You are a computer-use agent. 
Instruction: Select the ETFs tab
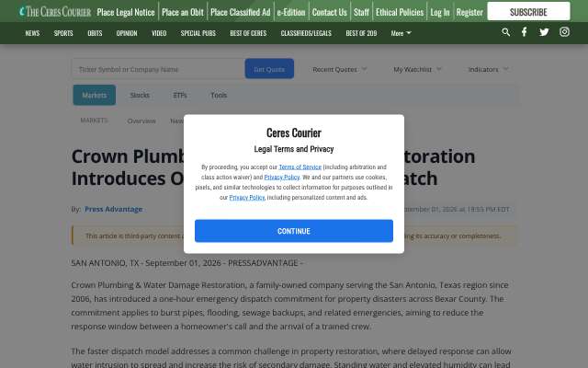[180, 96]
